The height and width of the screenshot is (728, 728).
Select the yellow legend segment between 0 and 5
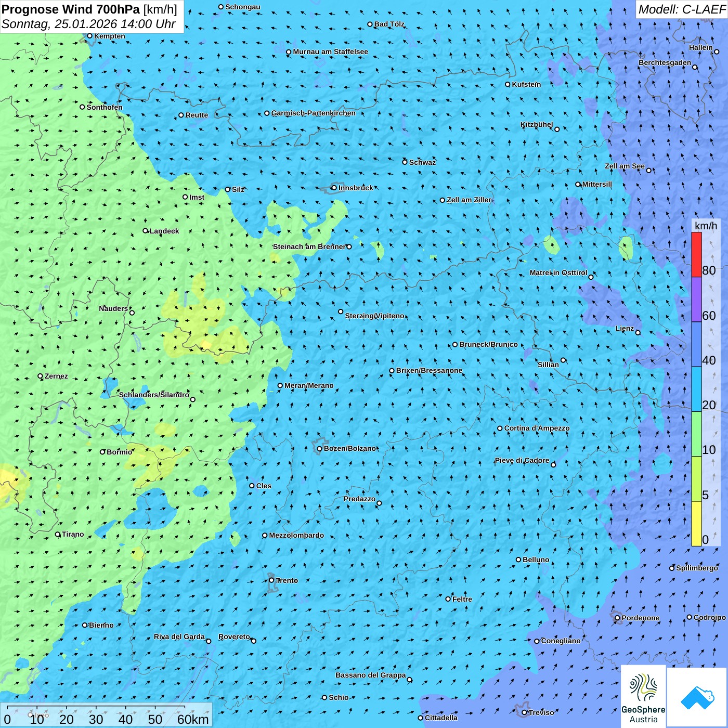696,524
